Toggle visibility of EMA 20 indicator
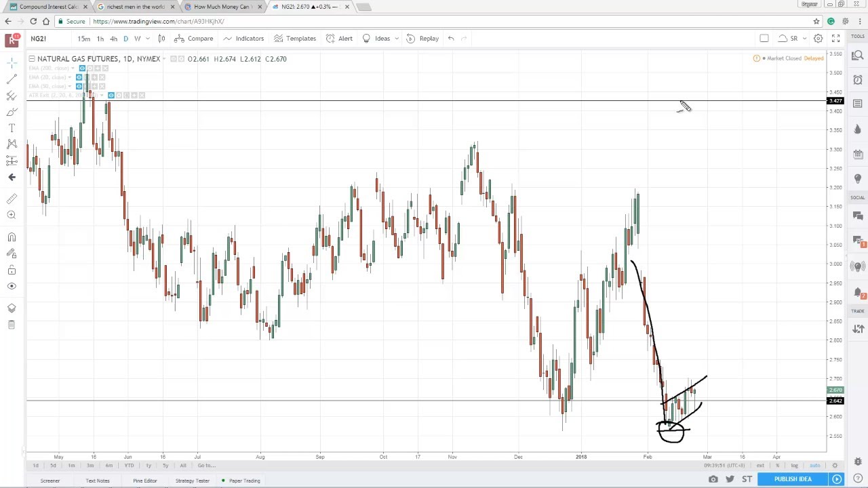 (79, 77)
